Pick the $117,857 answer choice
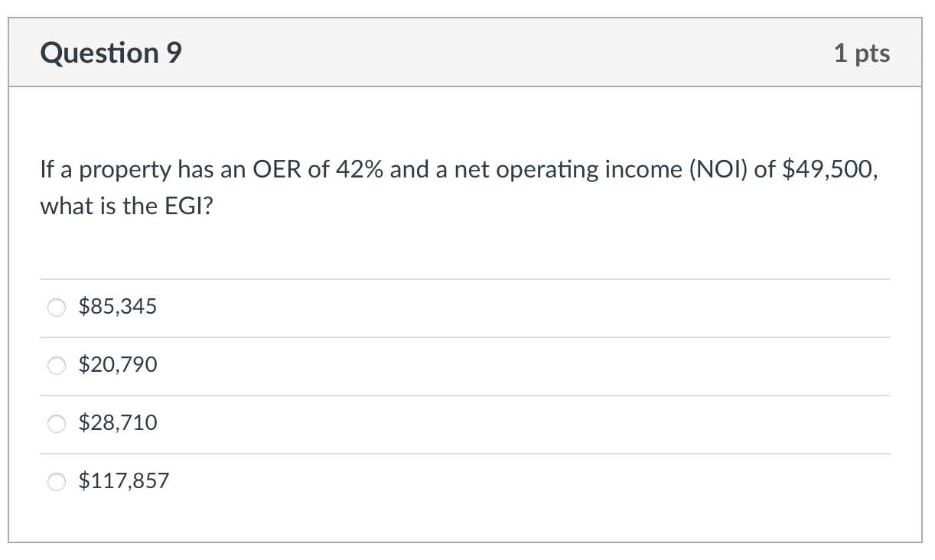This screenshot has height=560, width=935. [x=56, y=482]
